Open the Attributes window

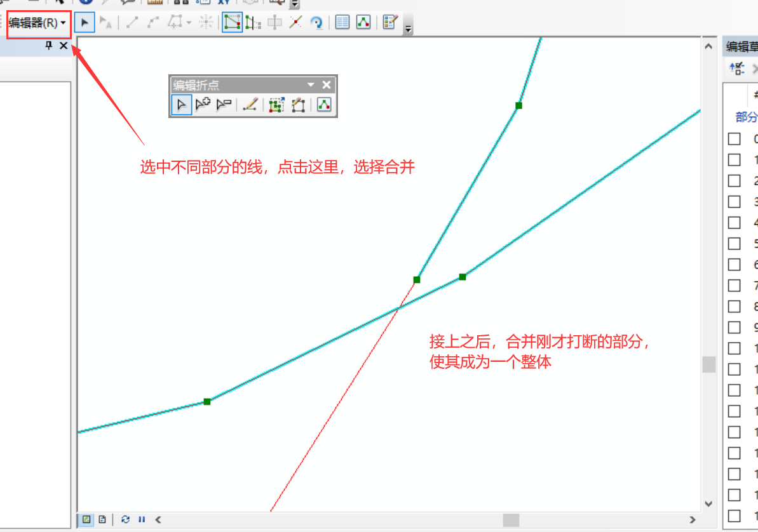(342, 22)
